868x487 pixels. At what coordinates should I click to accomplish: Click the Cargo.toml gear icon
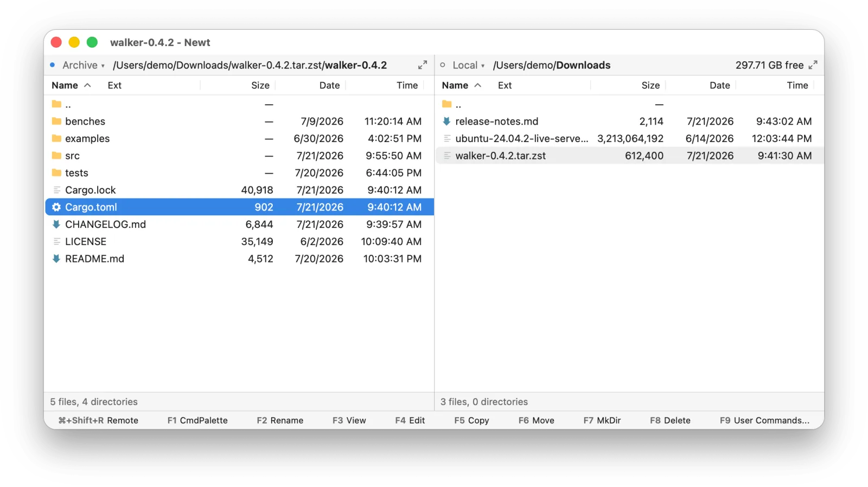click(56, 207)
